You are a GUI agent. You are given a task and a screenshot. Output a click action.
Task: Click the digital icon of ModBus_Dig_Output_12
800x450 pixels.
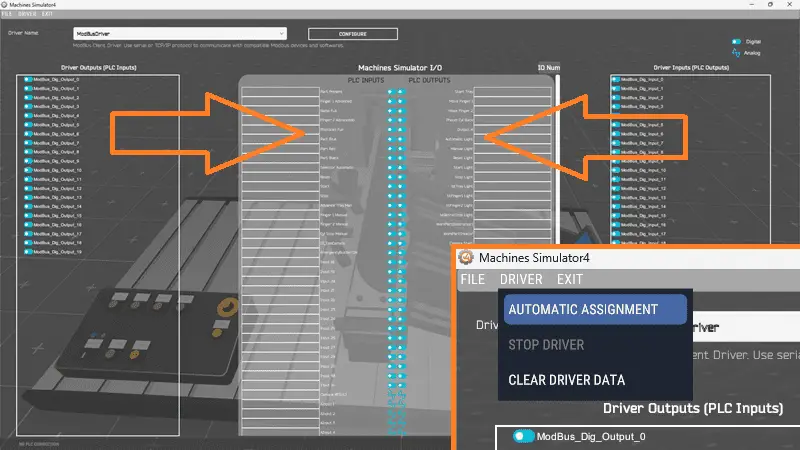(x=28, y=188)
